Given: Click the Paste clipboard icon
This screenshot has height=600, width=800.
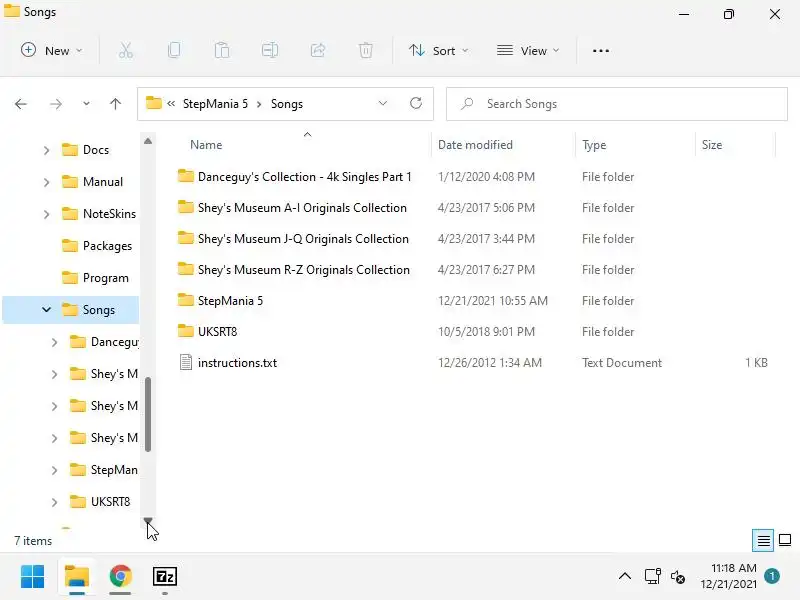Looking at the screenshot, I should coord(222,51).
